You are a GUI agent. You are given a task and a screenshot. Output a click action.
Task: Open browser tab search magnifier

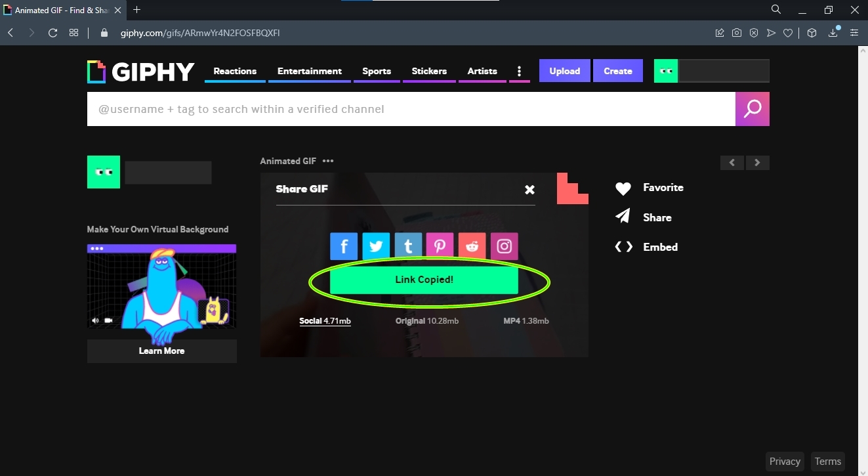click(x=776, y=10)
